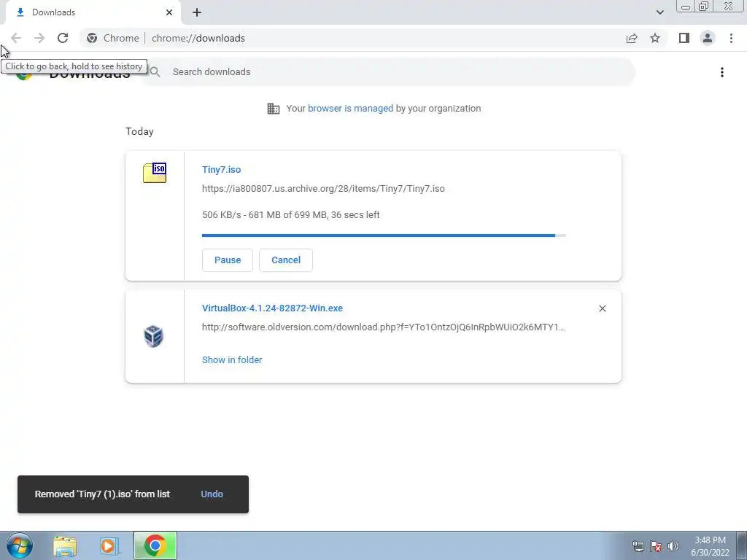This screenshot has width=747, height=560.
Task: Remove VirtualBox entry from list
Action: click(602, 308)
